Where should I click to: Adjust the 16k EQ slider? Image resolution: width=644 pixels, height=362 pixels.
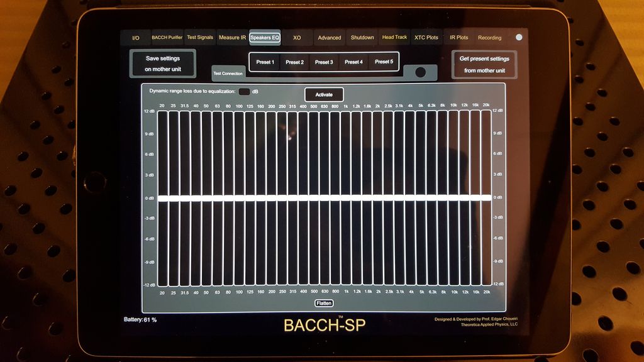[x=475, y=198]
